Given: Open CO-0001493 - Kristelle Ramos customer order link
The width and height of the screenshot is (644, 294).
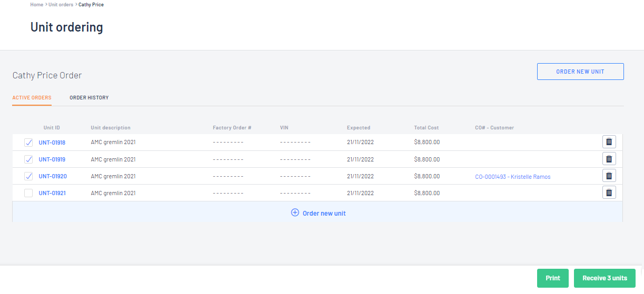Looking at the screenshot, I should pyautogui.click(x=512, y=177).
